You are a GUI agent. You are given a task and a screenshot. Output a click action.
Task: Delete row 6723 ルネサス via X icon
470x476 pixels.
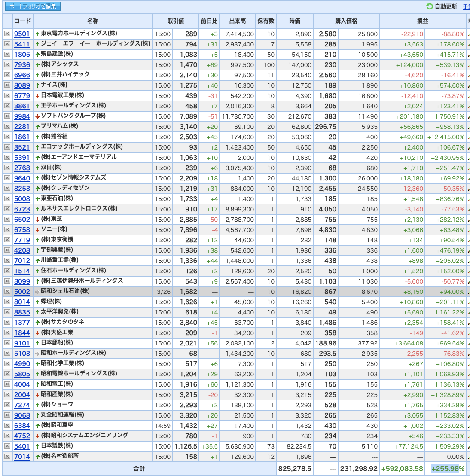point(7,209)
